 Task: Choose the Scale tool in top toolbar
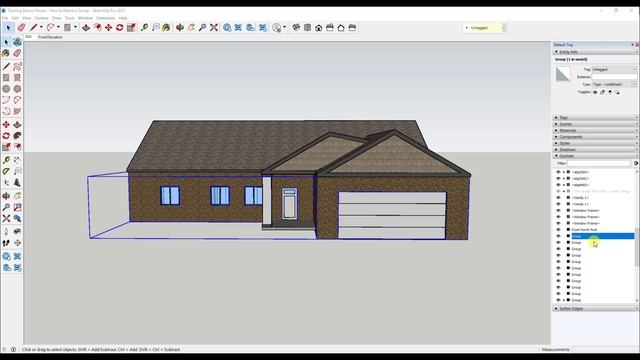(131, 28)
